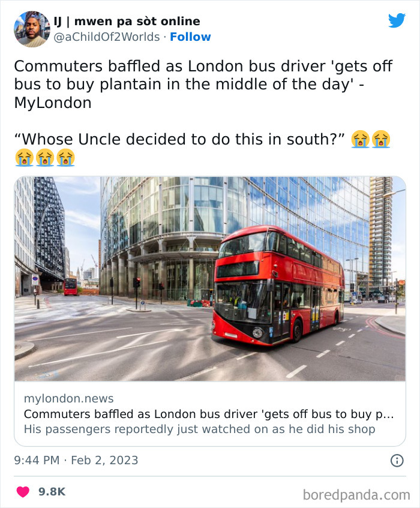Open the tweet timestamp Feb 2, 2023

76,461
